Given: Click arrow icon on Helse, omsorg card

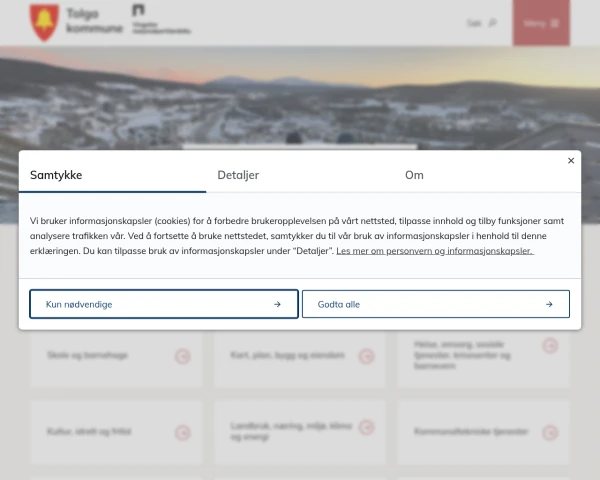Looking at the screenshot, I should pos(550,346).
